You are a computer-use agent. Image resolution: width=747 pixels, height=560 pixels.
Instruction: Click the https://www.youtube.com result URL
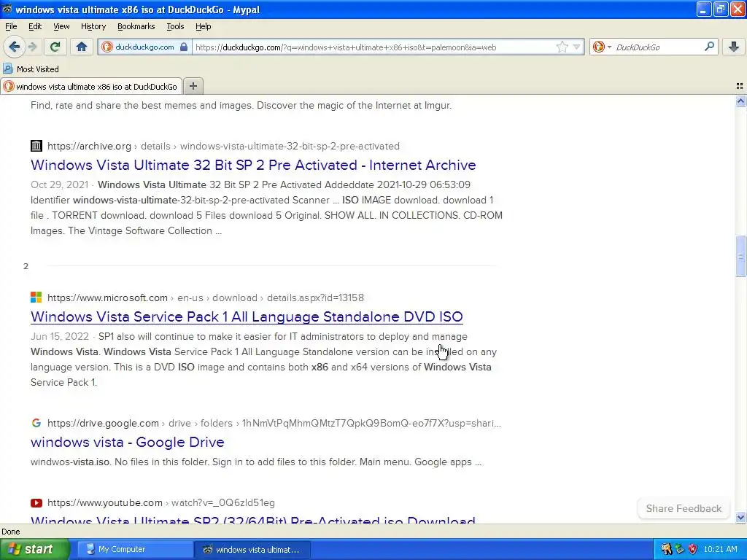pos(105,503)
